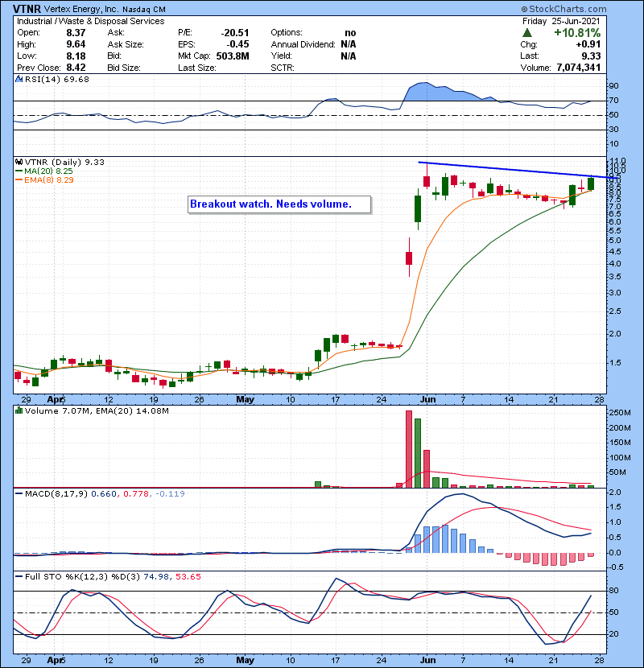The width and height of the screenshot is (644, 668).
Task: Click the candlestick icon beside VTNR (Daily)
Action: 19,162
